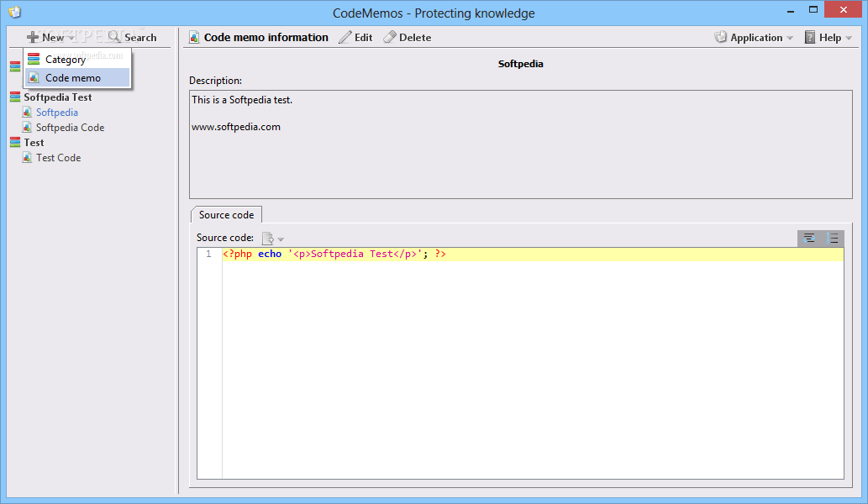Open the Test Code memo
The width and height of the screenshot is (868, 504).
58,158
